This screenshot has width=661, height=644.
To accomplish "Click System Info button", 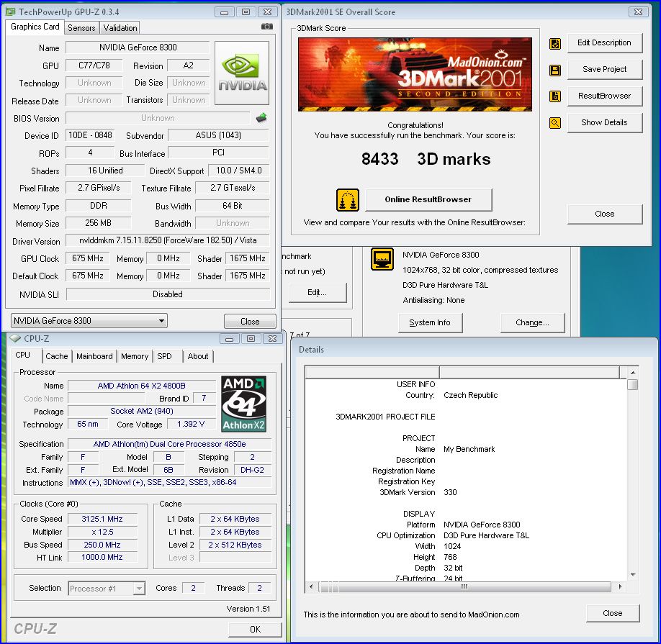I will click(x=430, y=322).
